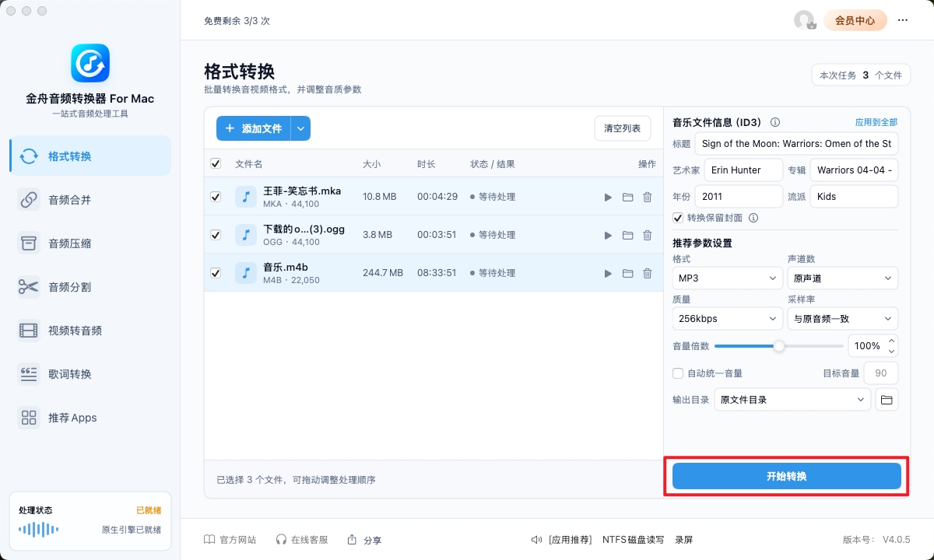Delete 王菲-笑忘书.mka from the list
934x560 pixels.
647,198
